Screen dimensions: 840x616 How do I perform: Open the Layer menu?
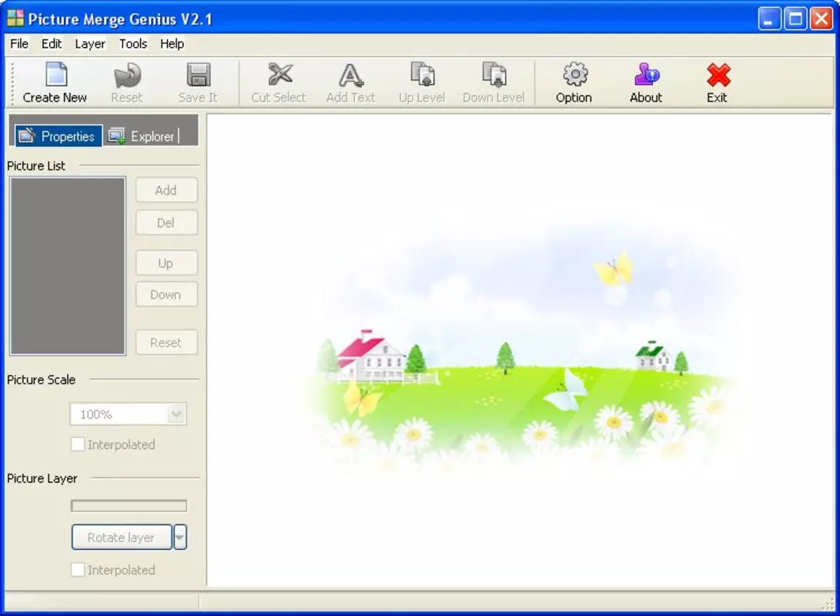click(x=90, y=44)
